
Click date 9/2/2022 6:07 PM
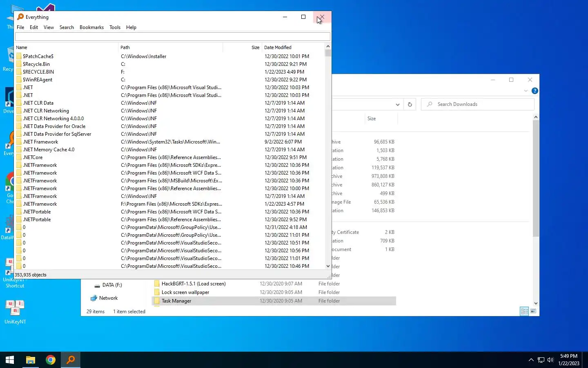point(283,142)
